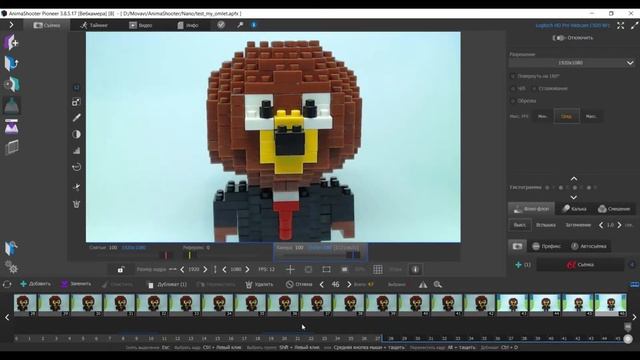Click the open project icon with blue arrow
Screen dimensions: 640x360
tap(11, 63)
